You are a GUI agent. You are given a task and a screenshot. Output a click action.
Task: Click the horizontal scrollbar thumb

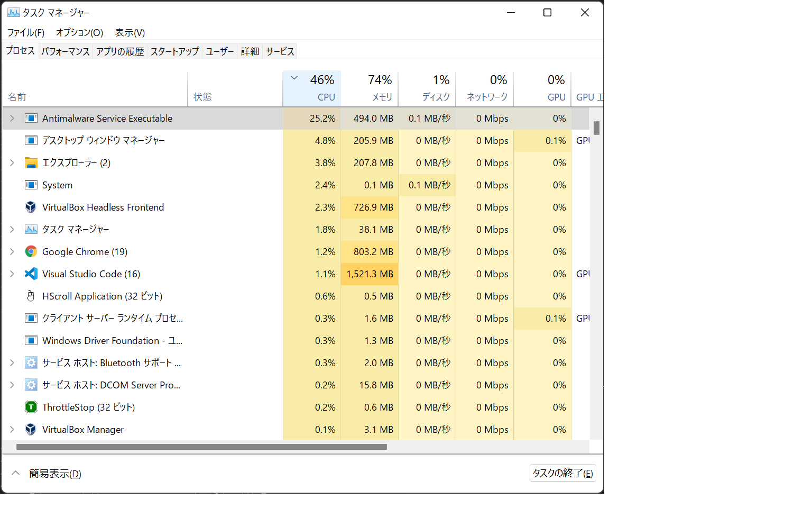(201, 447)
